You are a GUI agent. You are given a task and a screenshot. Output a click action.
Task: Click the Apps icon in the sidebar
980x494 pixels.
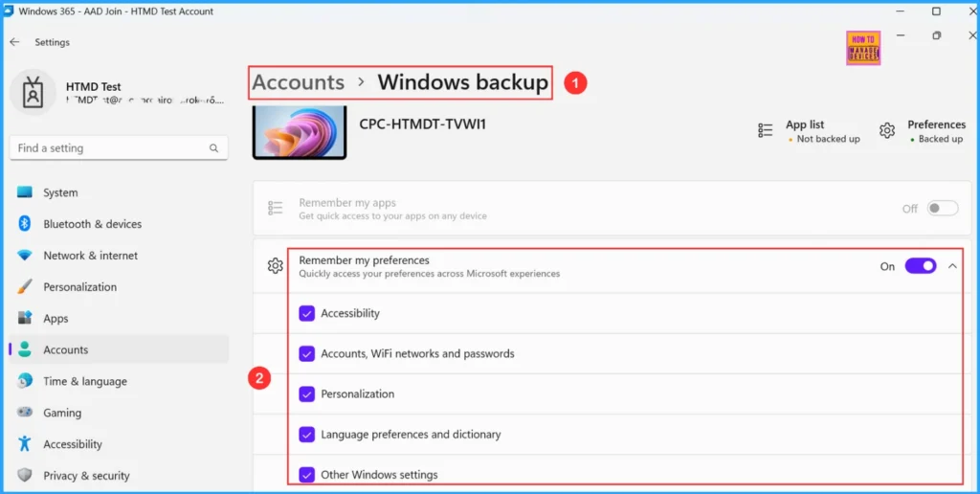[x=24, y=318]
